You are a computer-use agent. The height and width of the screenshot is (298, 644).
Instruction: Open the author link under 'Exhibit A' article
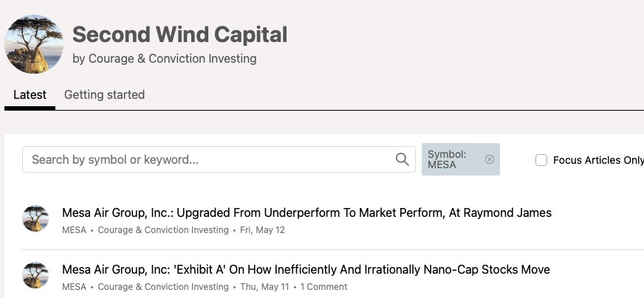click(163, 287)
